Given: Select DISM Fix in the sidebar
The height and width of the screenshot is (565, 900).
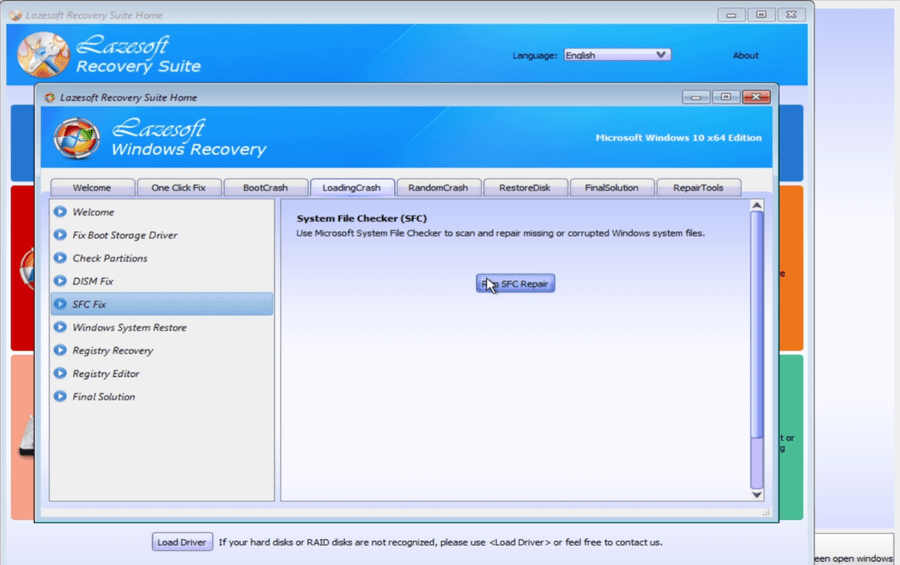Looking at the screenshot, I should tap(162, 281).
